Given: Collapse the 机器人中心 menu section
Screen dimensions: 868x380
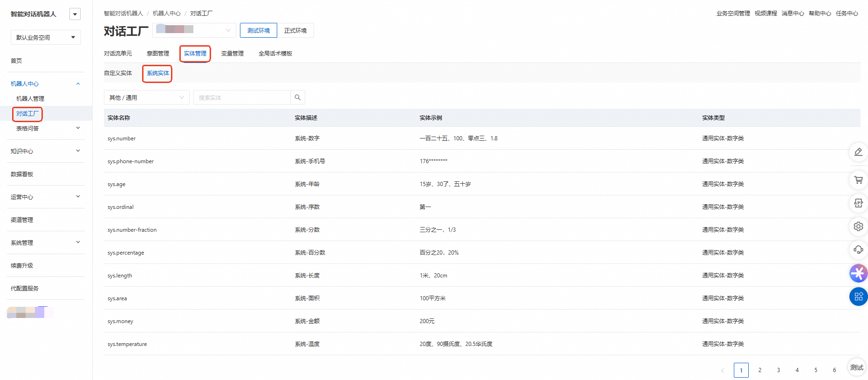Looking at the screenshot, I should pyautogui.click(x=78, y=84).
